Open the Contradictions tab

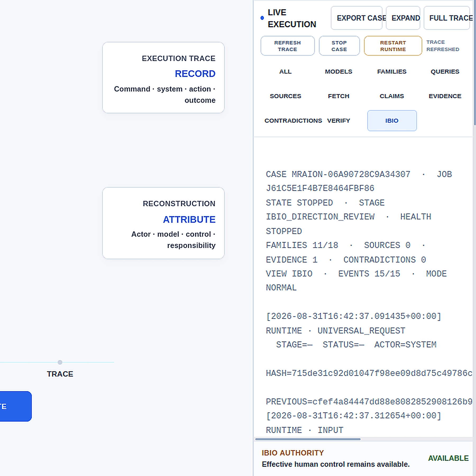[x=293, y=121]
